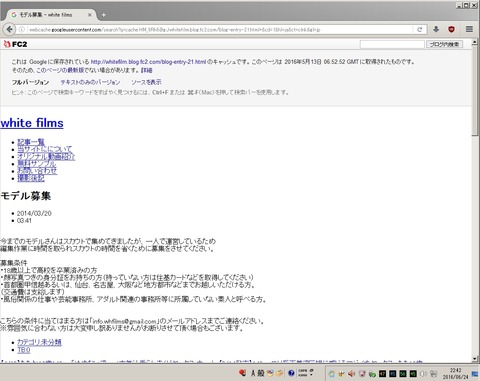Screen dimensions: 480x381
Task: Open the cached whitefilm.blog.fc2.com blog-entry-21 link
Action: click(148, 62)
